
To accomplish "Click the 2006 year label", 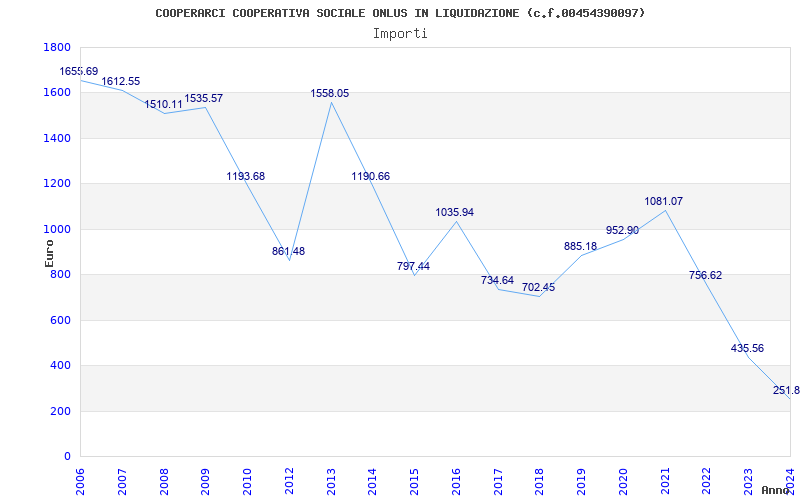I will pyautogui.click(x=81, y=482).
